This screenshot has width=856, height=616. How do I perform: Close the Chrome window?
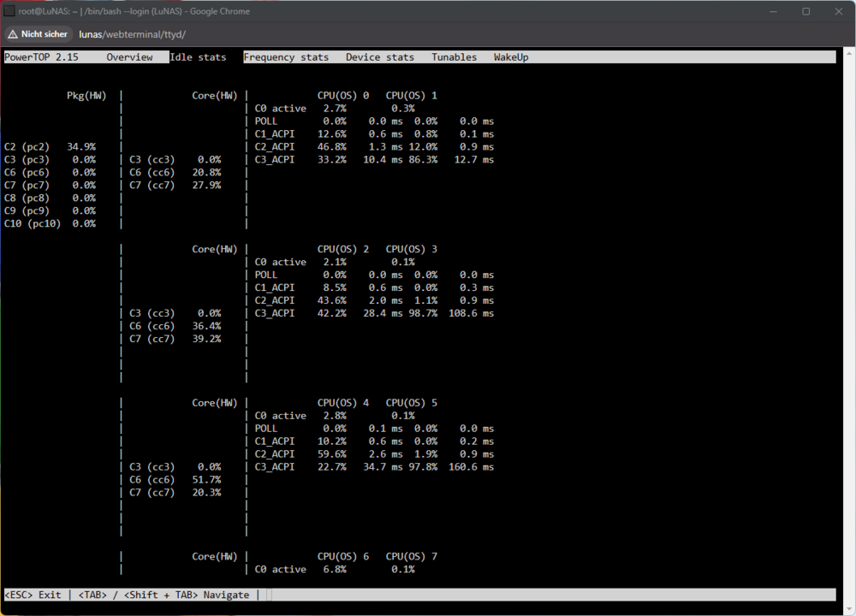(839, 11)
